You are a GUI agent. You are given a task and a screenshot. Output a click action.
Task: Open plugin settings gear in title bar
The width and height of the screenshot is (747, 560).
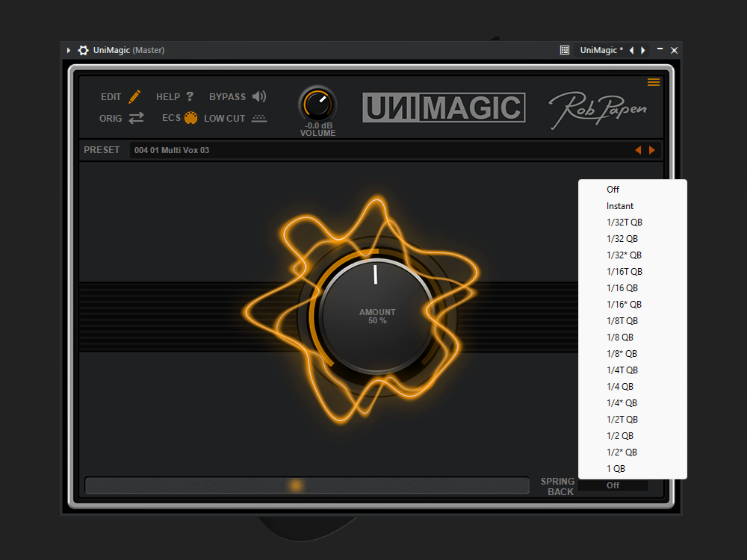point(84,51)
